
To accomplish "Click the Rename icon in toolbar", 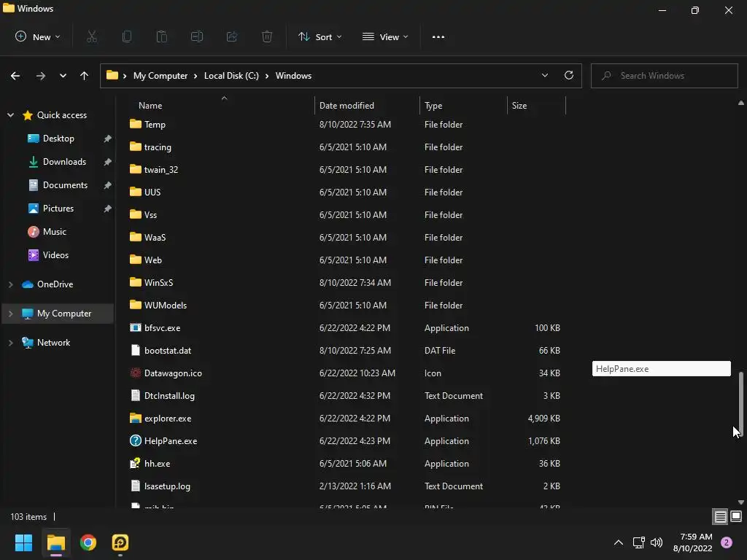I will pos(197,36).
